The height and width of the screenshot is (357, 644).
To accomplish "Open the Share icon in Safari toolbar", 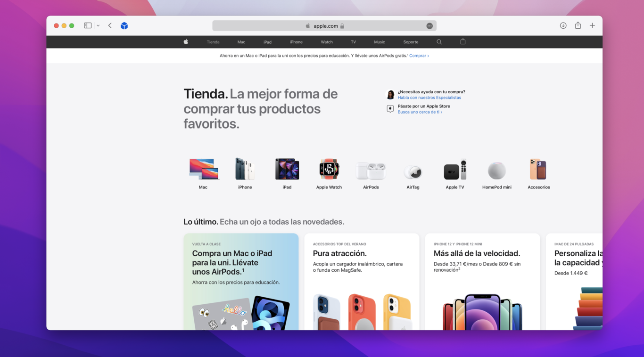I will tap(578, 26).
